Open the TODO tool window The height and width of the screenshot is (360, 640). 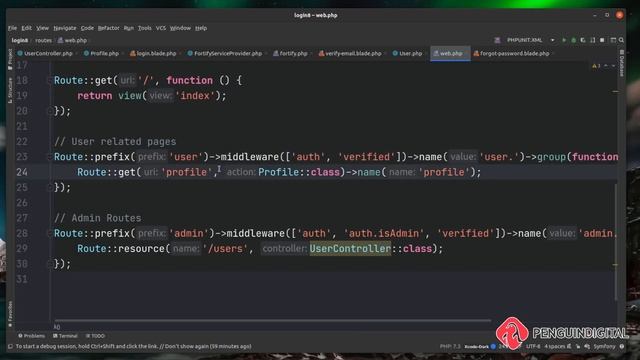pyautogui.click(x=96, y=336)
